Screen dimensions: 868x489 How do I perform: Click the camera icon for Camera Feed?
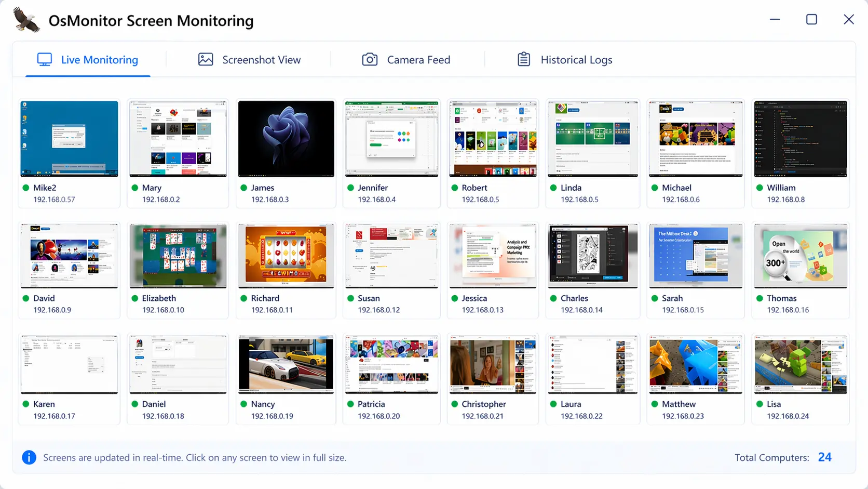click(370, 59)
